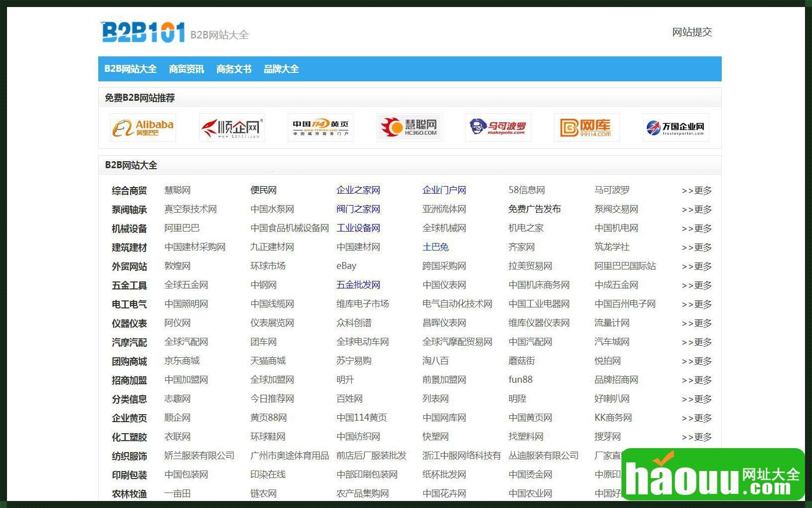This screenshot has height=508, width=812.
Task: Open the 阿里巴巴国际站 link
Action: pyautogui.click(x=625, y=266)
